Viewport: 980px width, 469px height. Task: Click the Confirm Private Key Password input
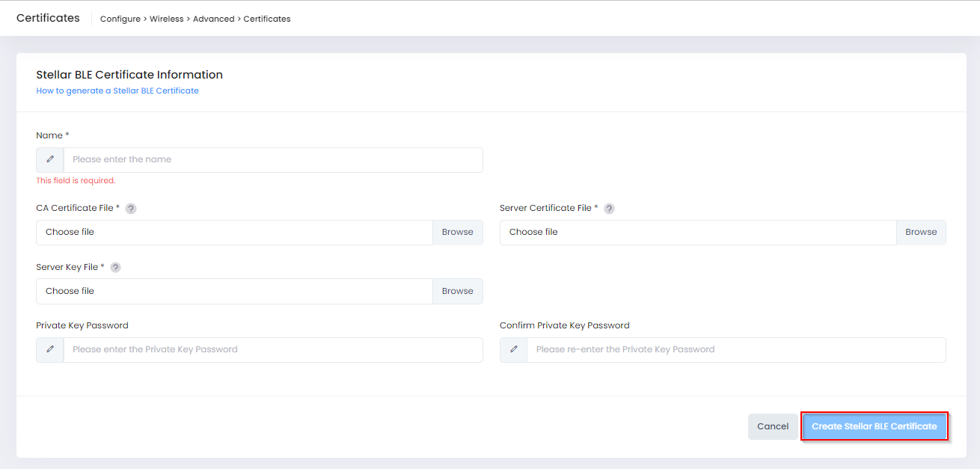coord(736,349)
